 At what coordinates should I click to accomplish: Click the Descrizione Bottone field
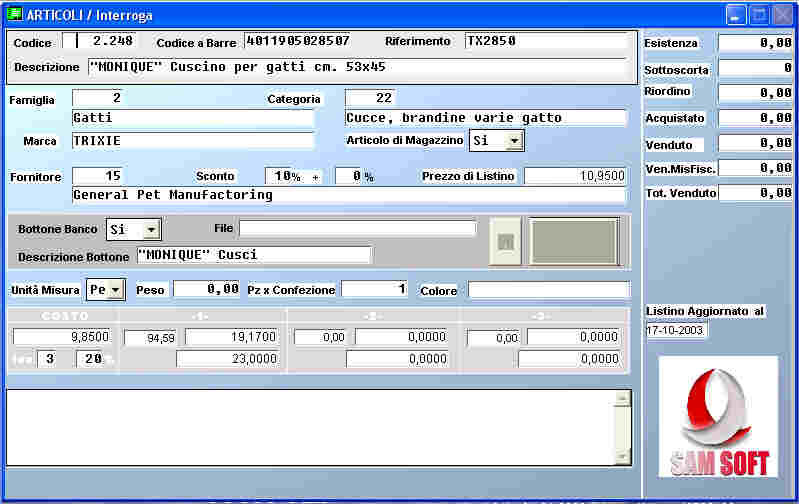pos(254,255)
